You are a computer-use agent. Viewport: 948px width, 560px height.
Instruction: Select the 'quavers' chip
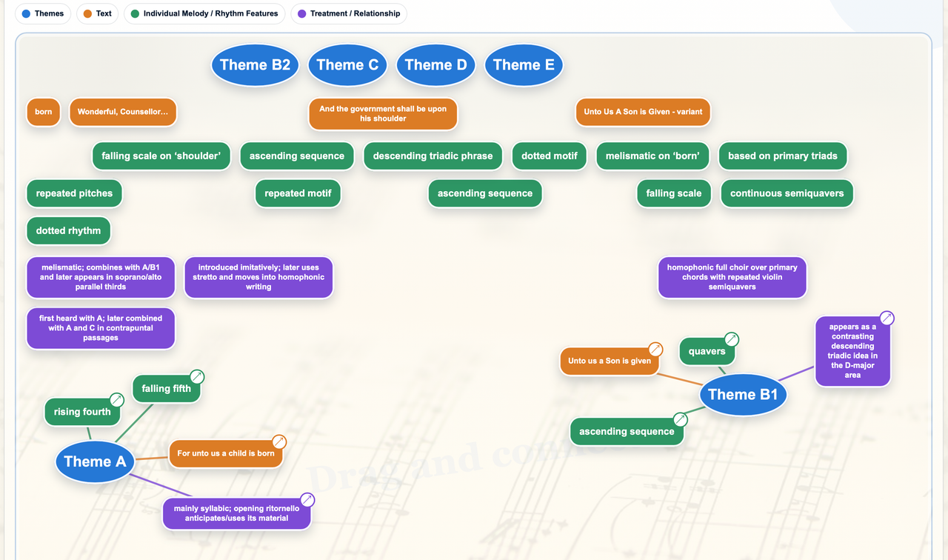click(707, 351)
